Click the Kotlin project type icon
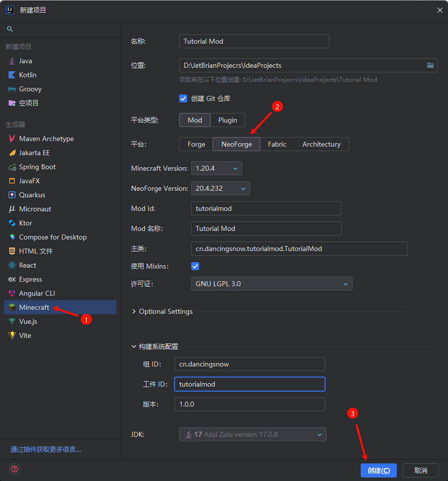The width and height of the screenshot is (448, 481). pyautogui.click(x=12, y=75)
